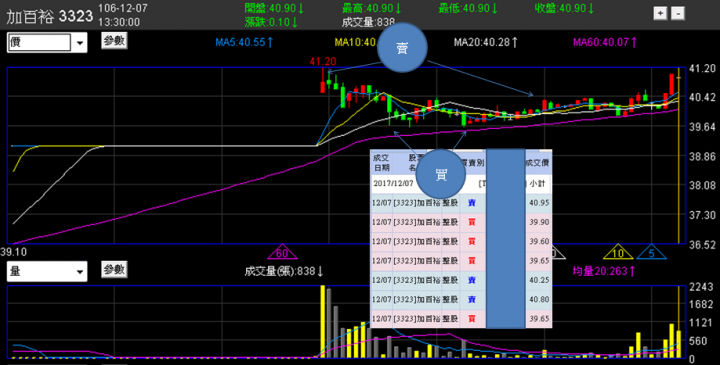Click the - zoom-out button
720x365 pixels.
(x=678, y=13)
